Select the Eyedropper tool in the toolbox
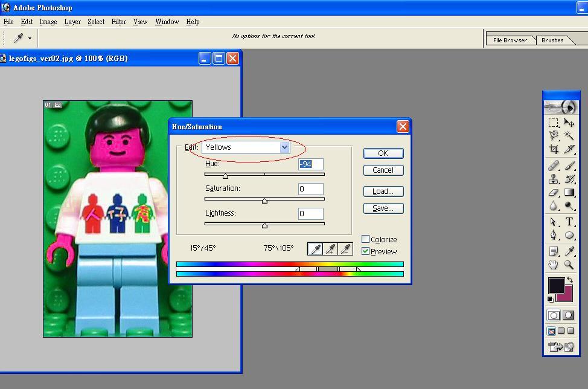This screenshot has height=389, width=588. (x=569, y=251)
